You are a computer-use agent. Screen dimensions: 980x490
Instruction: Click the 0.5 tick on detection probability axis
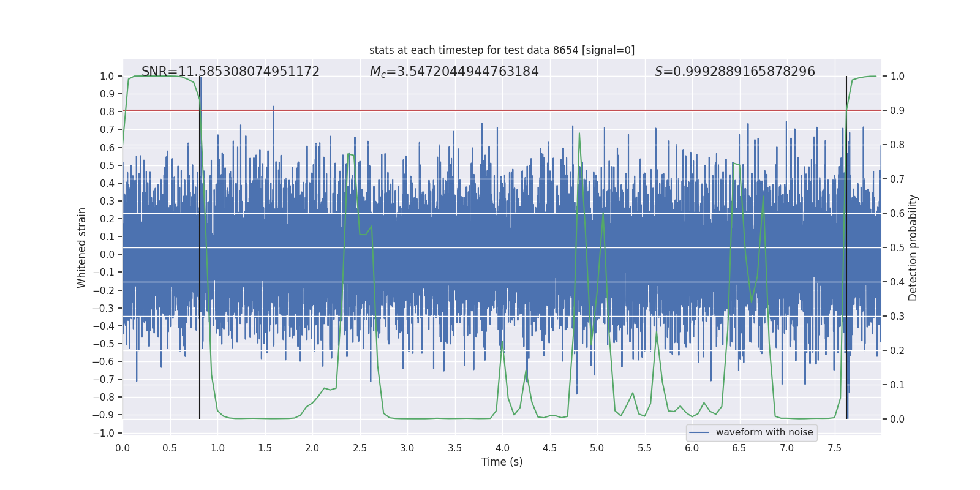897,248
